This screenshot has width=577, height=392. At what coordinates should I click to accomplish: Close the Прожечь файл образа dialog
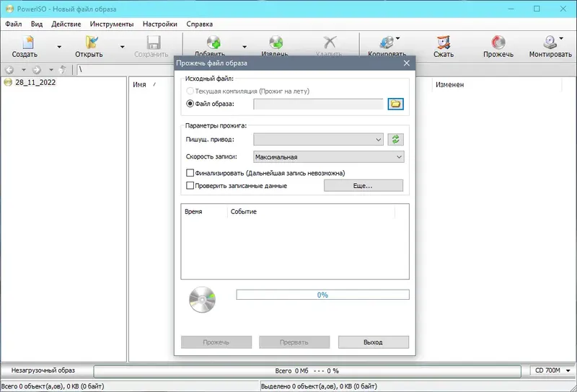coord(407,63)
